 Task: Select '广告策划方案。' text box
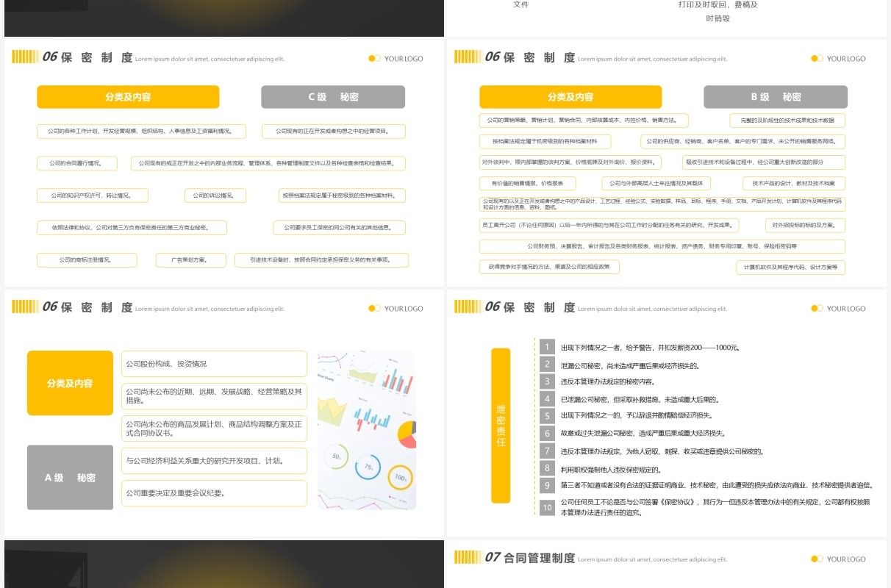click(x=190, y=260)
